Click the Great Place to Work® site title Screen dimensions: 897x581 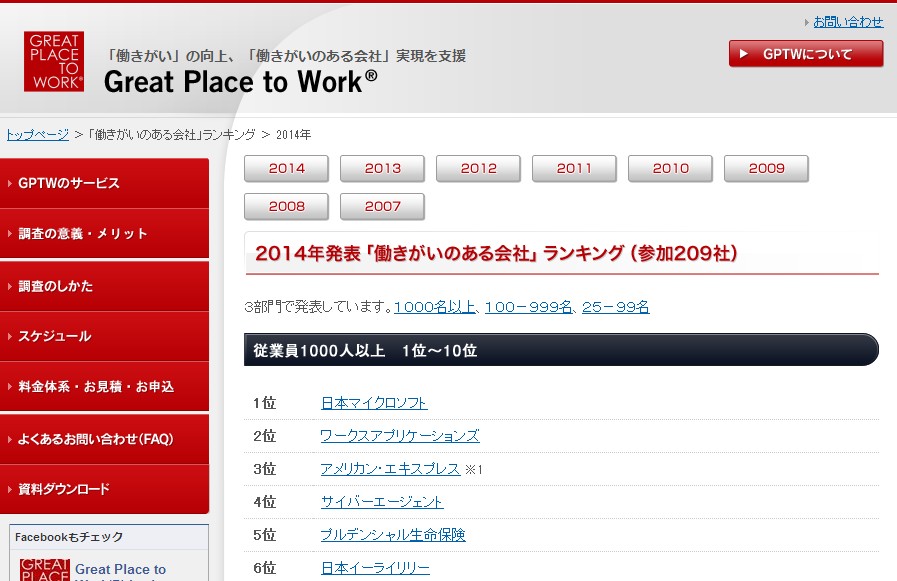click(x=240, y=81)
